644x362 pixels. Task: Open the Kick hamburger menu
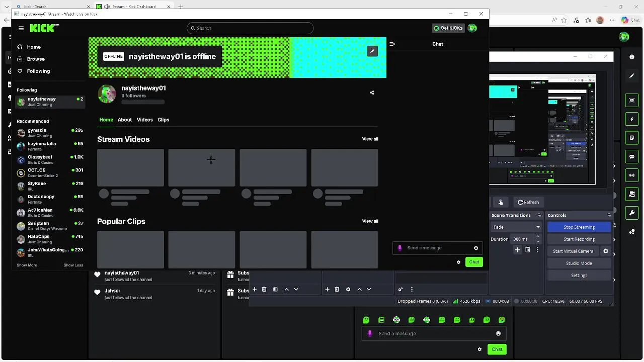coord(21,28)
